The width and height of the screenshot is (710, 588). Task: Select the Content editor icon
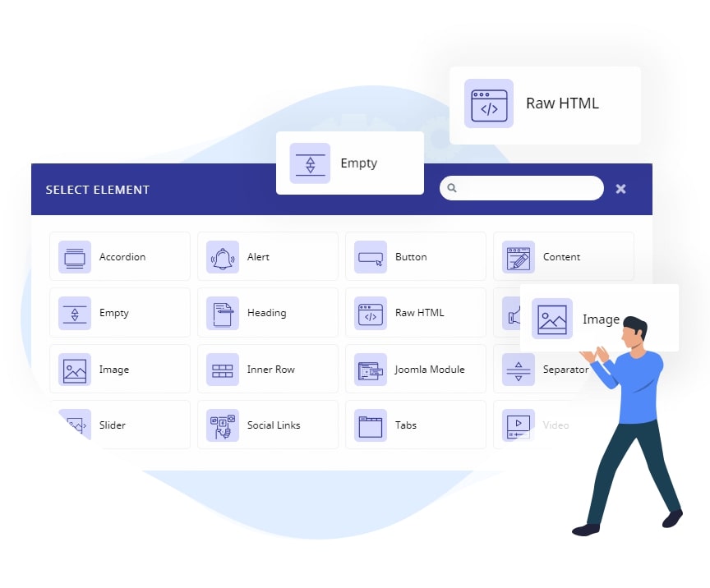click(519, 257)
